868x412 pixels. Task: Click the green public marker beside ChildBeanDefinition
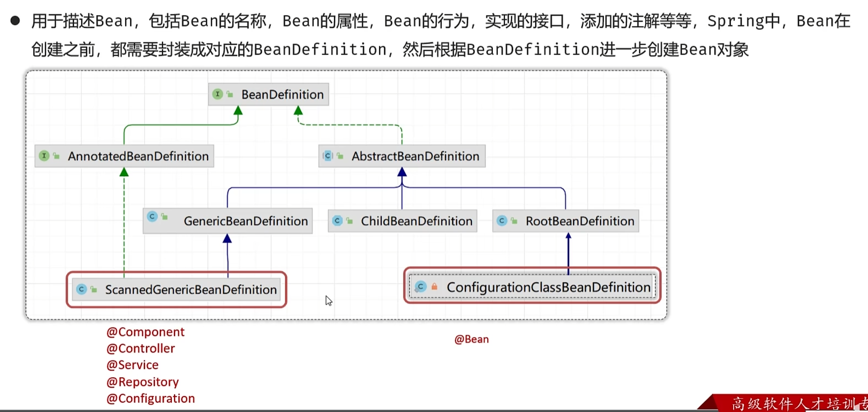349,221
